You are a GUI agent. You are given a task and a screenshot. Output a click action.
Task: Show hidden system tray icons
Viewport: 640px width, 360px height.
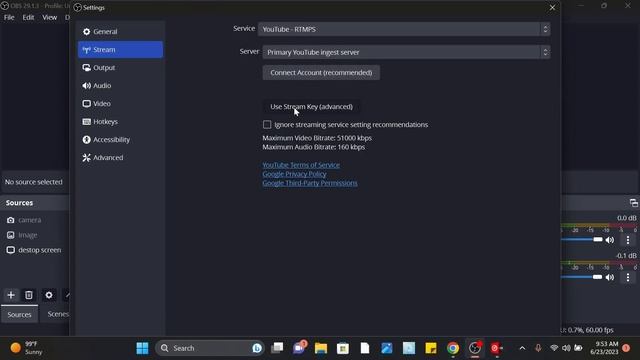click(522, 348)
